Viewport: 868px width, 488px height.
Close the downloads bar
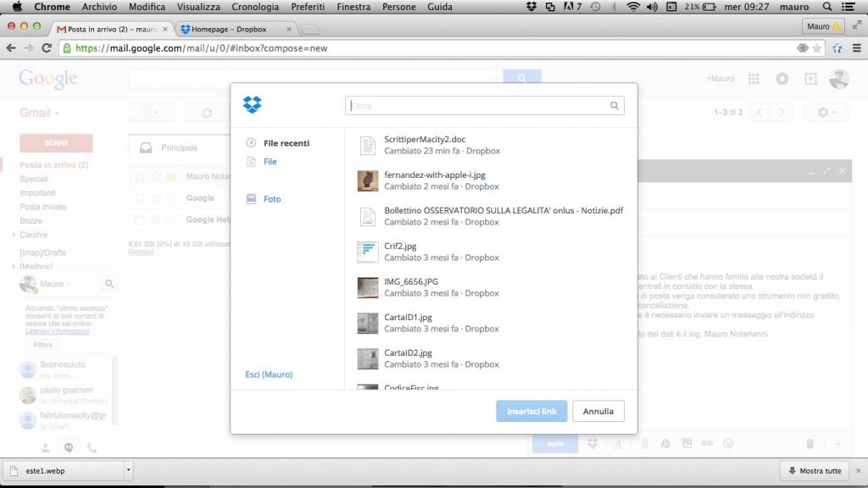858,471
